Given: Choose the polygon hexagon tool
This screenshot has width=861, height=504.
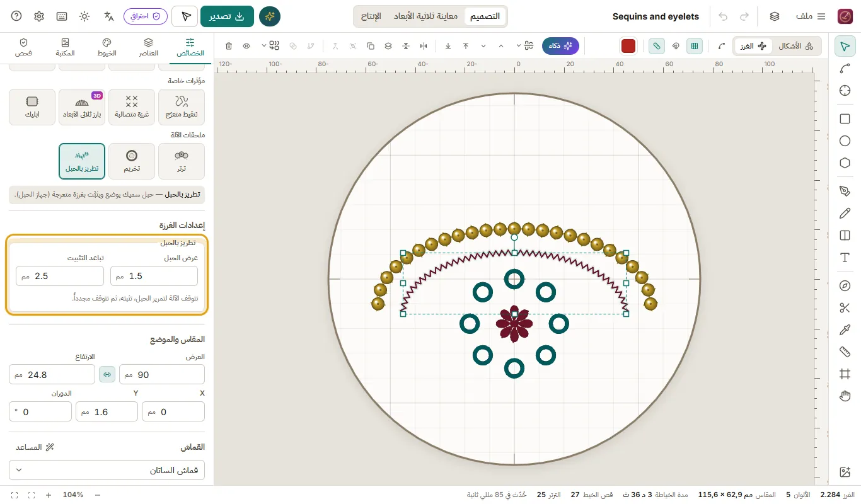Looking at the screenshot, I should [x=845, y=163].
